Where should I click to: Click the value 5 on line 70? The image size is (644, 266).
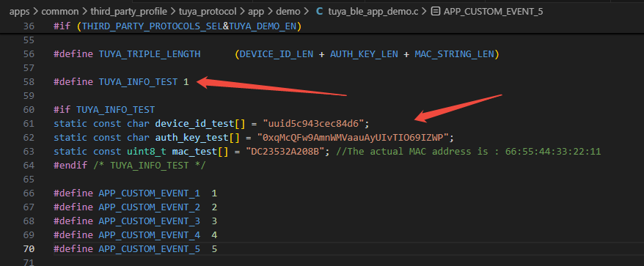coord(214,248)
